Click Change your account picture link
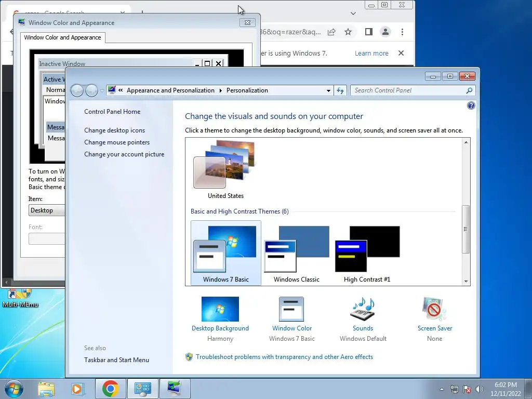Screen dimensions: 532x399 tap(124, 154)
